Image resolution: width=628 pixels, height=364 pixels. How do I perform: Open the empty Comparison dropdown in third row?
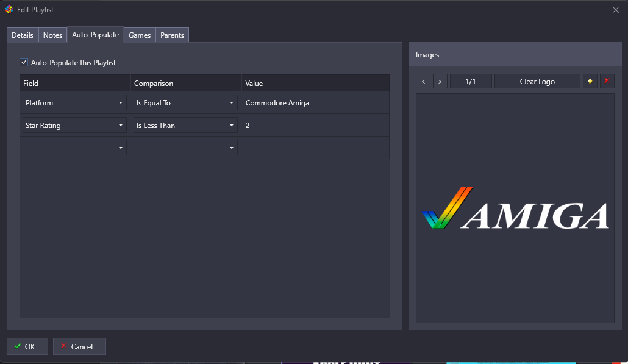(x=185, y=148)
